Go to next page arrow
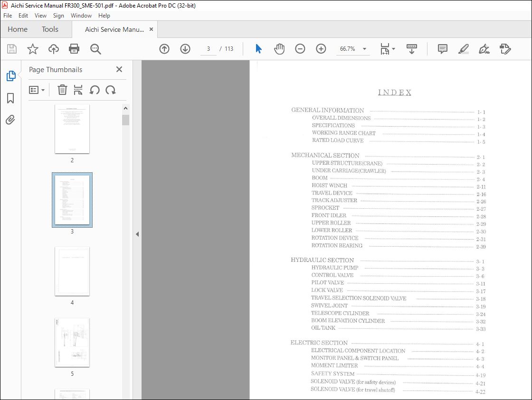 click(185, 49)
